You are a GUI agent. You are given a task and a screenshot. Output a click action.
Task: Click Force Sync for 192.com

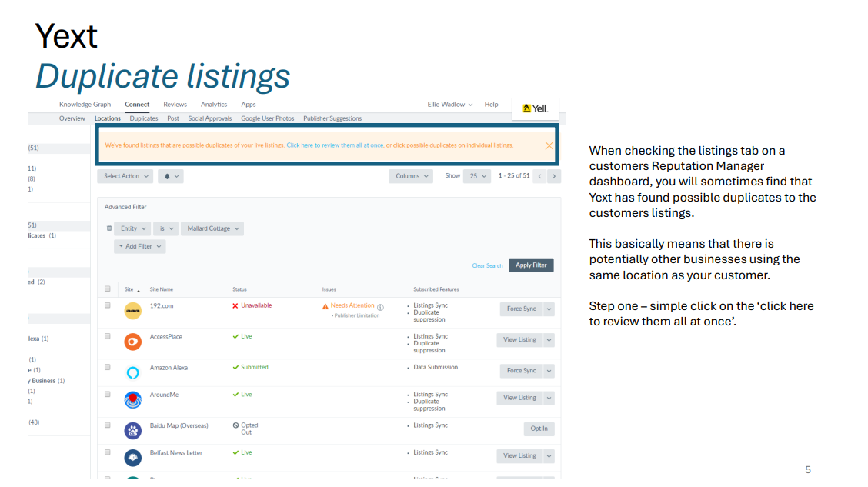[x=522, y=309]
